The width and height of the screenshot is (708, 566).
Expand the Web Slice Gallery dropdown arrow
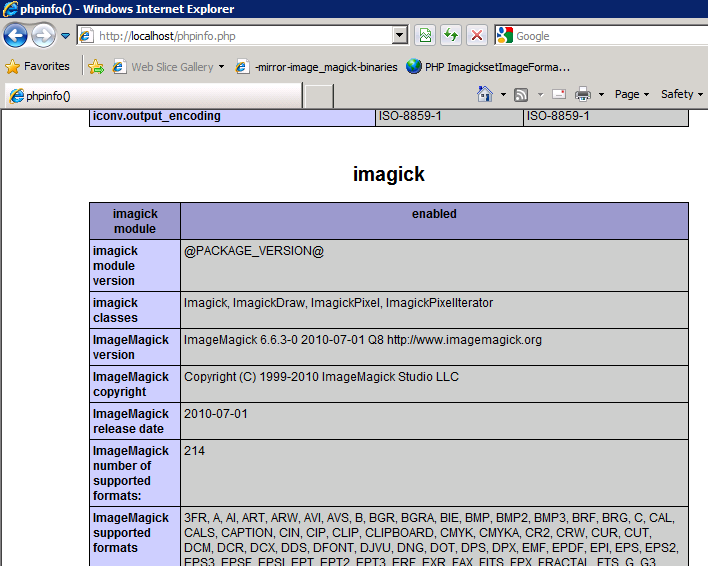[x=221, y=67]
